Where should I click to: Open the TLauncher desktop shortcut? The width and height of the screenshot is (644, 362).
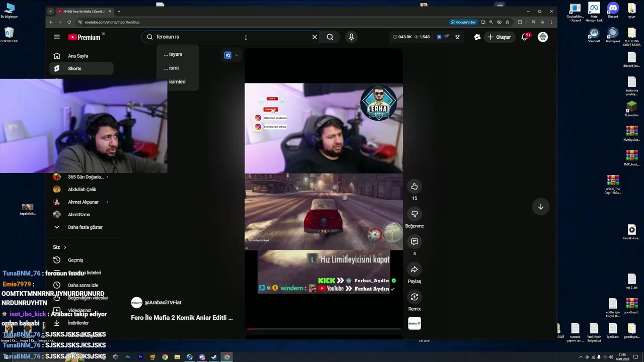(x=631, y=109)
